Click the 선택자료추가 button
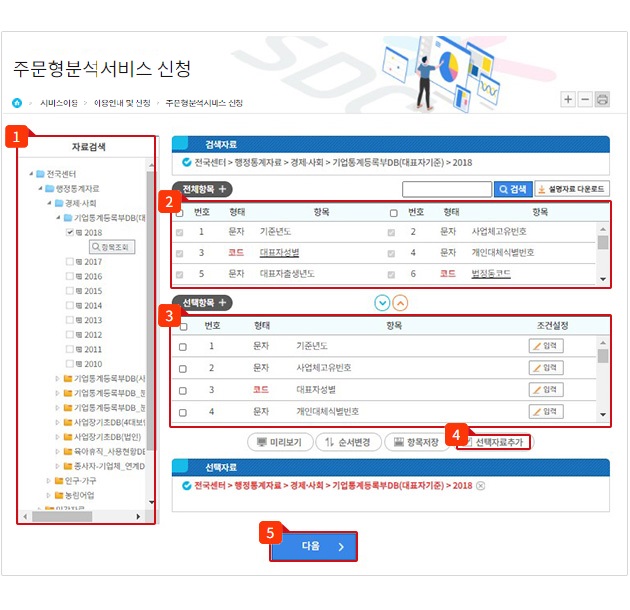Viewport: 630px width, 610px height. point(494,442)
